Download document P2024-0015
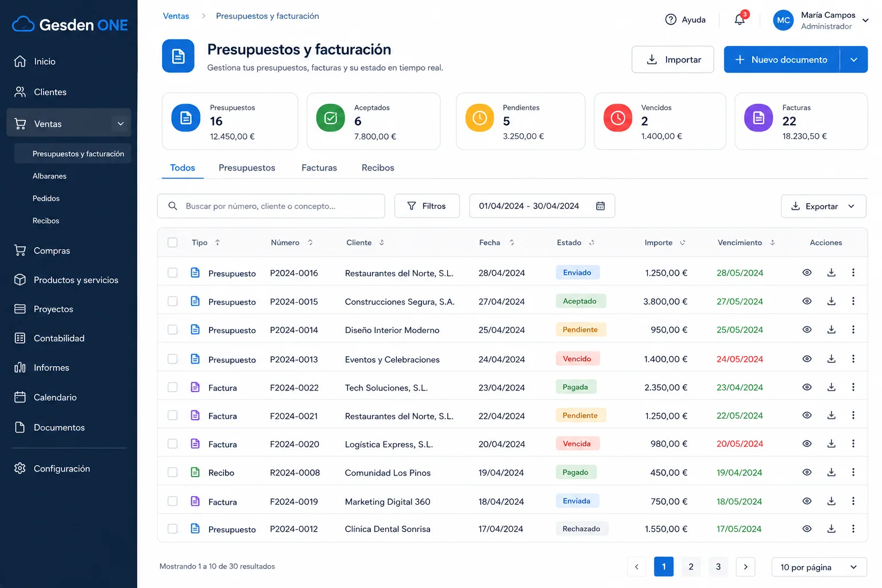This screenshot has width=882, height=588. click(x=831, y=301)
